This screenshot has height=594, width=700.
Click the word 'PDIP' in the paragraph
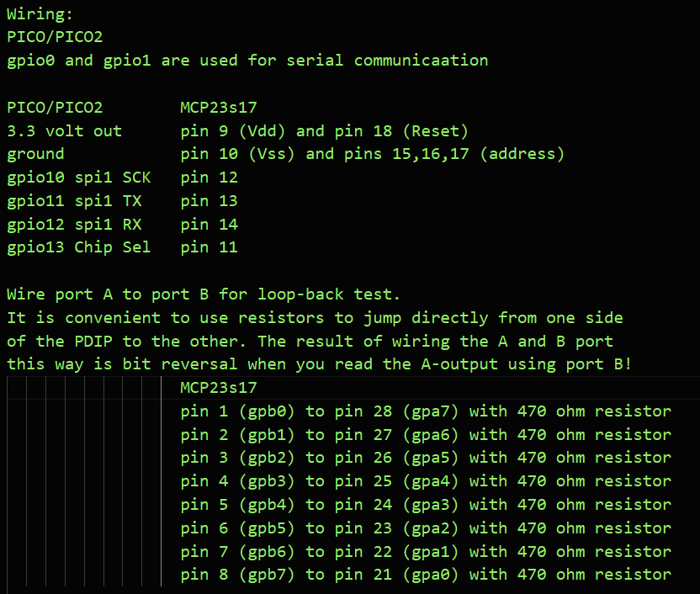(93, 342)
